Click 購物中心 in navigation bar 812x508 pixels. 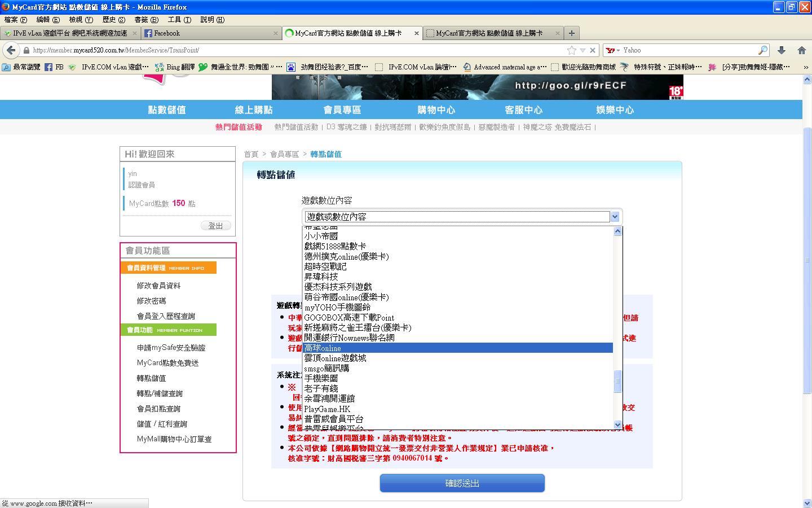point(436,110)
